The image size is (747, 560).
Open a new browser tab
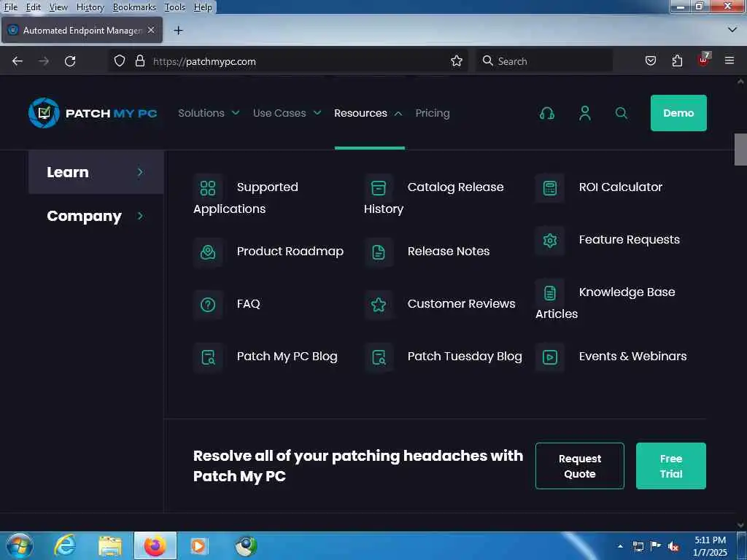pyautogui.click(x=178, y=31)
